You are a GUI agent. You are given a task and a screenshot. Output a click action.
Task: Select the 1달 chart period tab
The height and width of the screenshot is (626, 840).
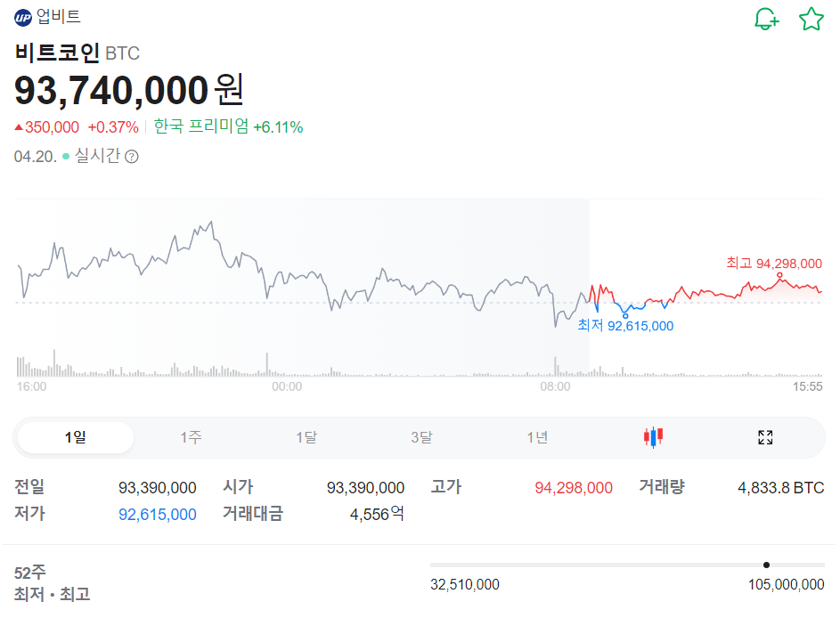click(306, 437)
